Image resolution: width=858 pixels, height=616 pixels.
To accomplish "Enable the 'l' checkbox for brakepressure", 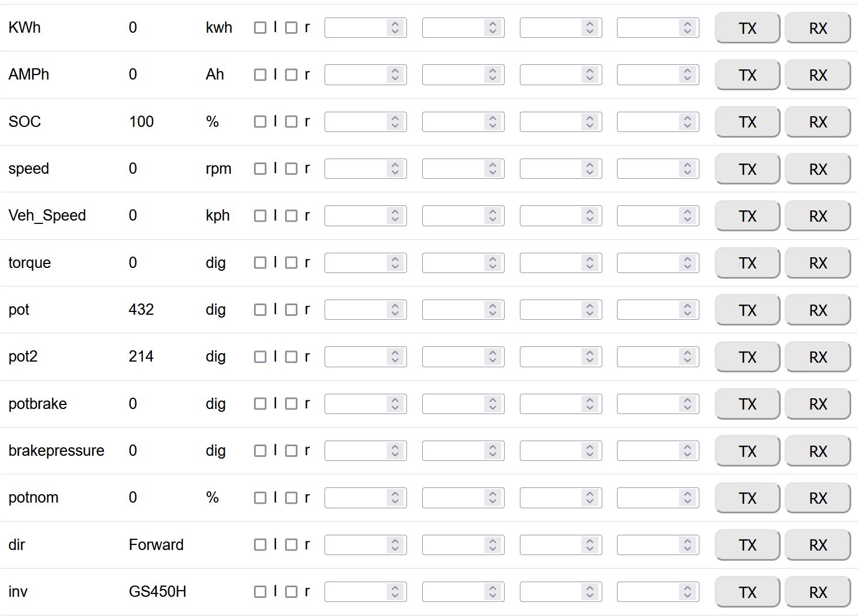I will tap(260, 451).
